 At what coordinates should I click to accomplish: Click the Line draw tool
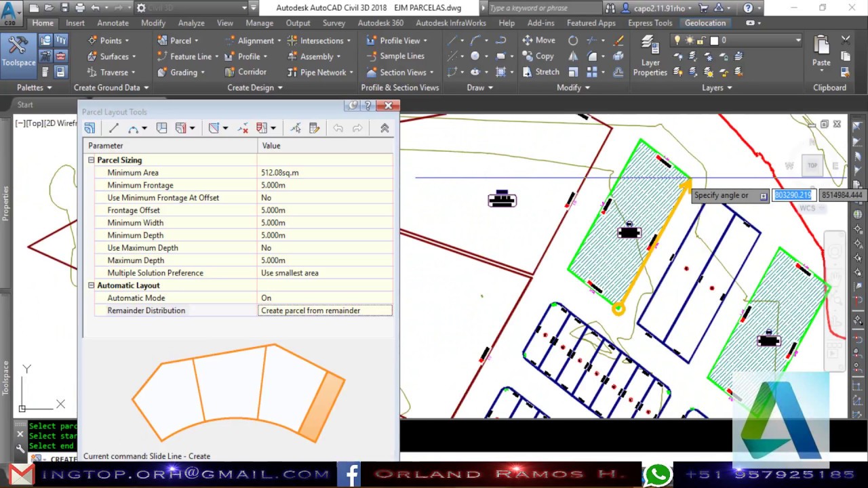point(452,40)
